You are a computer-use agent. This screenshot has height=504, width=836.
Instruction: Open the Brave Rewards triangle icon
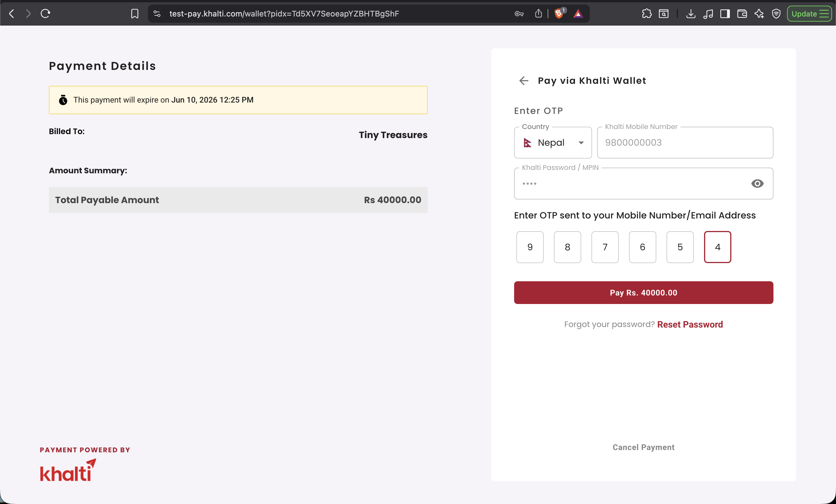click(578, 14)
